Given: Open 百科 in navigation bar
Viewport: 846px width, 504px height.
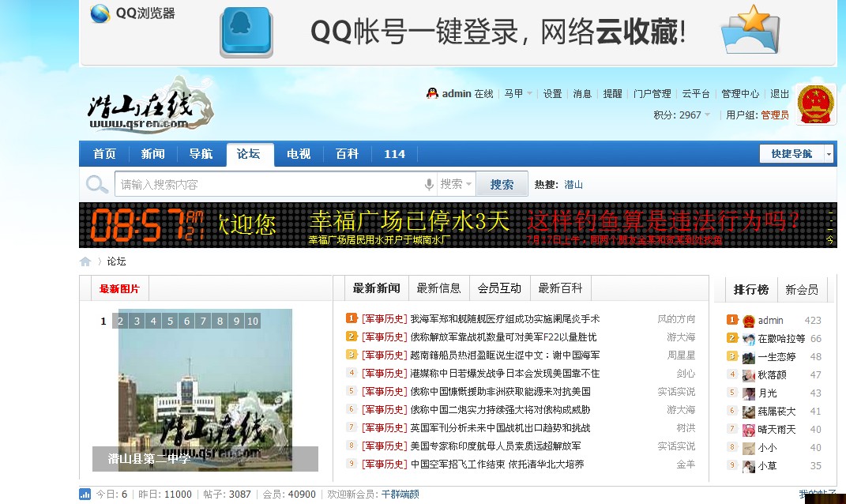Looking at the screenshot, I should (347, 154).
